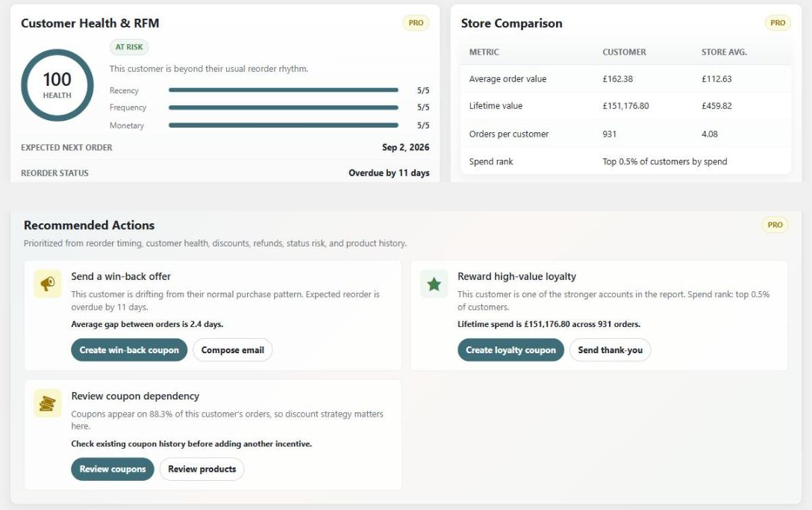Click the PRO badge on Store Comparison card
812x510 pixels.
(778, 23)
